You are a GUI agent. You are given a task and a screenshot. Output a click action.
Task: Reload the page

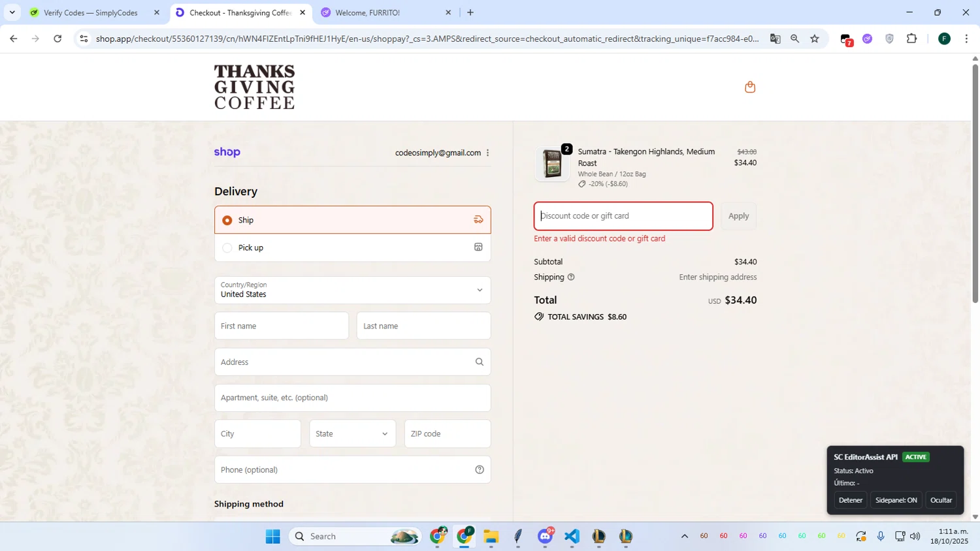[57, 39]
